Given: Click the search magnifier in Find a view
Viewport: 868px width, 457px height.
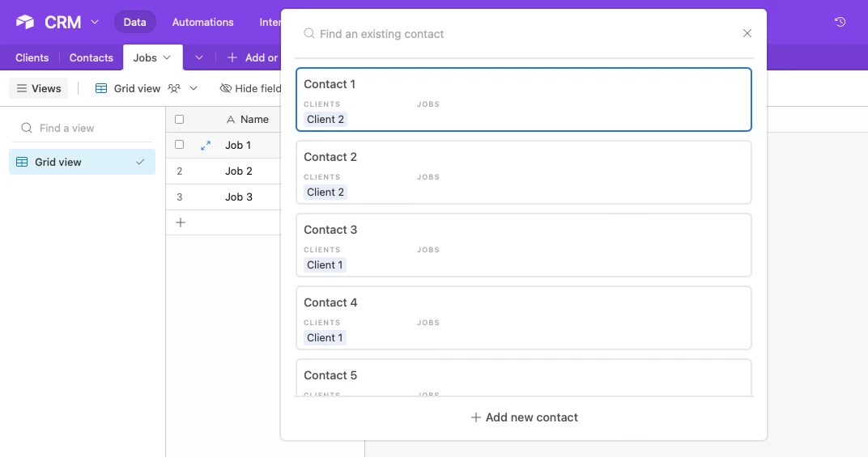Looking at the screenshot, I should click(x=27, y=128).
